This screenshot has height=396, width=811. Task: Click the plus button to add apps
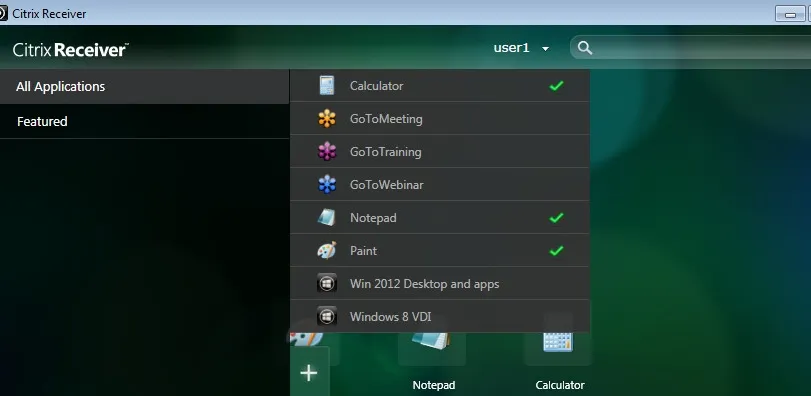click(309, 372)
